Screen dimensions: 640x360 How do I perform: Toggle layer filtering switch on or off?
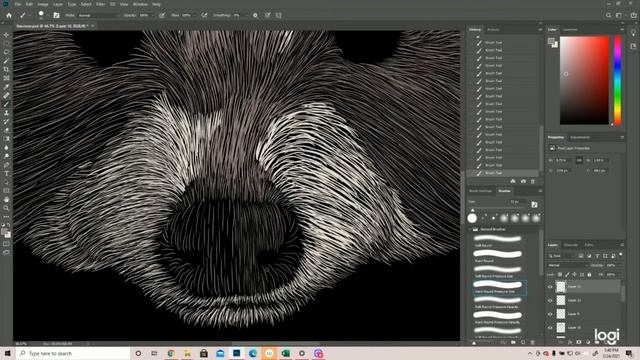(621, 255)
